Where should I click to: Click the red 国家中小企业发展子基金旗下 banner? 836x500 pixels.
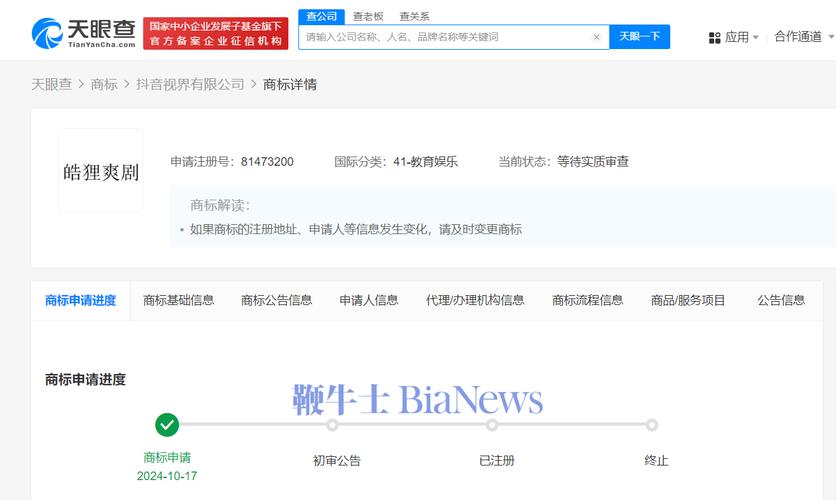(215, 33)
